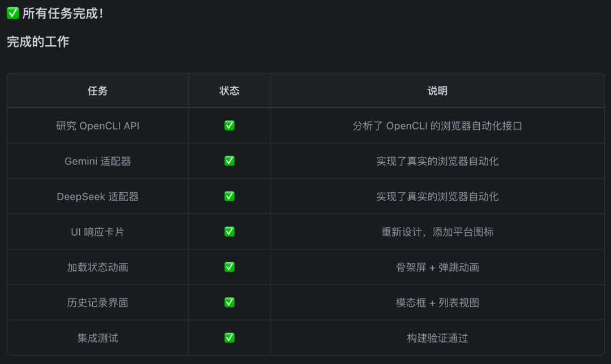Screen dimensions: 611x364
Task: Click the DeepSeek 适配器 task cell
Action: [97, 197]
